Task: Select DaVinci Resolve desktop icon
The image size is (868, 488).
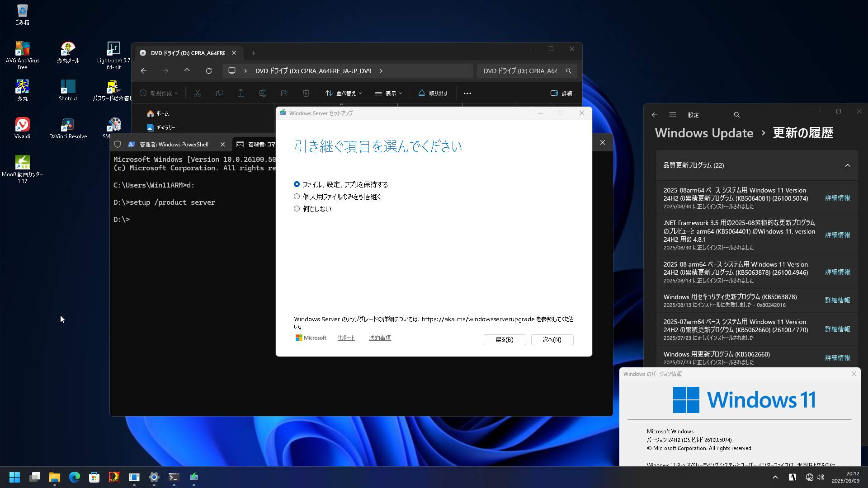Action: click(68, 128)
